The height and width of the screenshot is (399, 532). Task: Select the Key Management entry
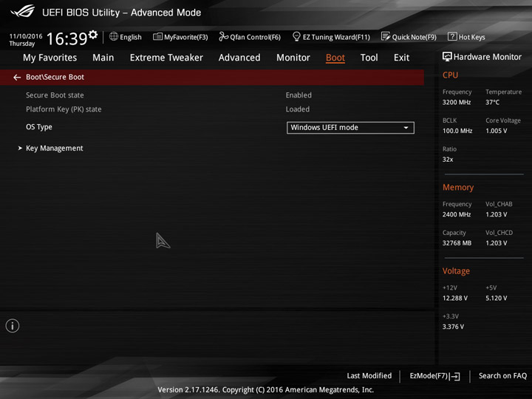click(x=54, y=149)
